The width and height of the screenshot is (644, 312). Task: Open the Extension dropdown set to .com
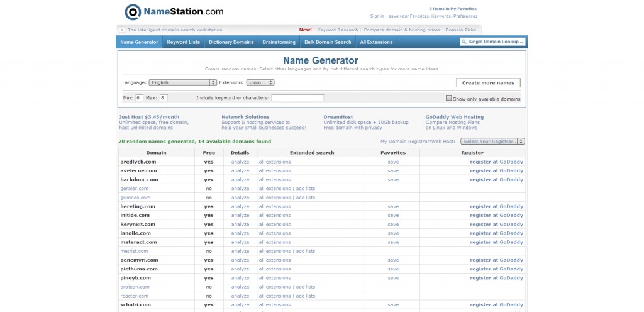260,82
